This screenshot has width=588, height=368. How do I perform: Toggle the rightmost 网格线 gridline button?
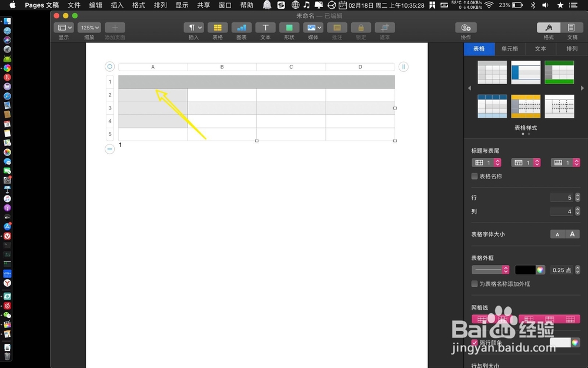pyautogui.click(x=570, y=319)
